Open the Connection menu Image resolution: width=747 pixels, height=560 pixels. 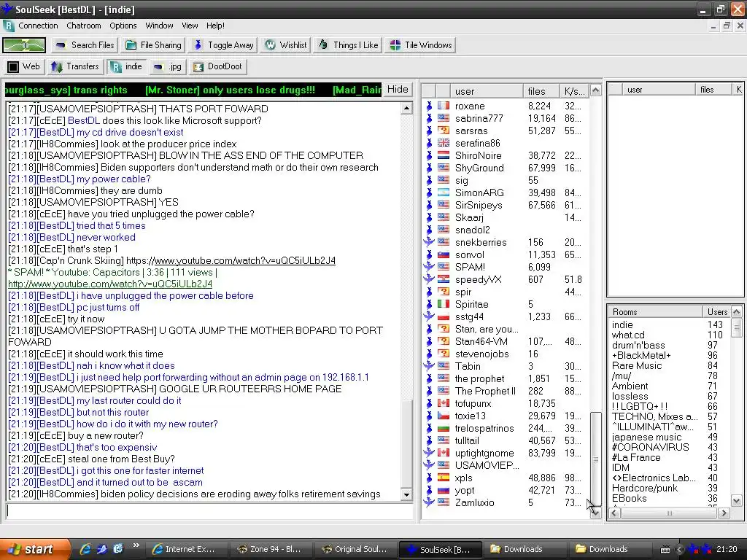click(x=38, y=26)
